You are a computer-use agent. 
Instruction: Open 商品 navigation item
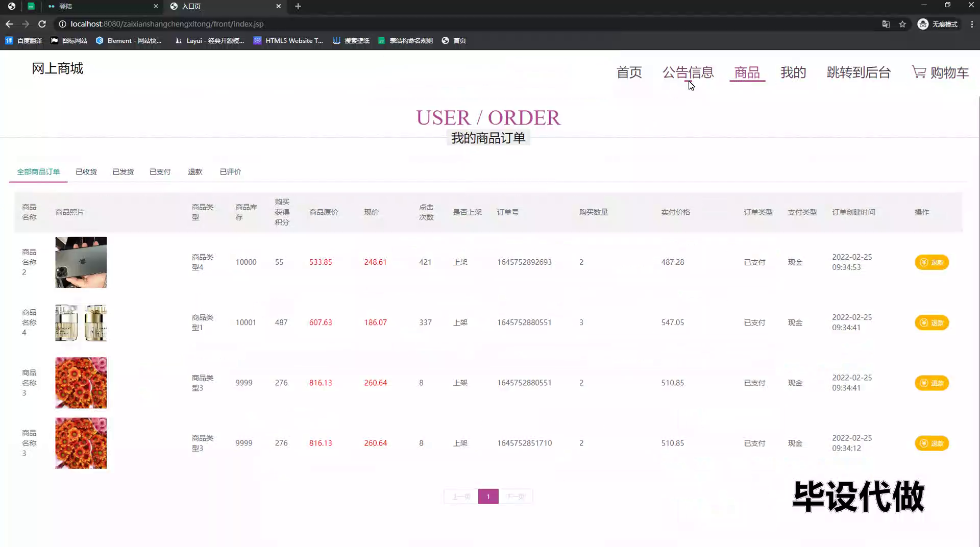pyautogui.click(x=747, y=72)
